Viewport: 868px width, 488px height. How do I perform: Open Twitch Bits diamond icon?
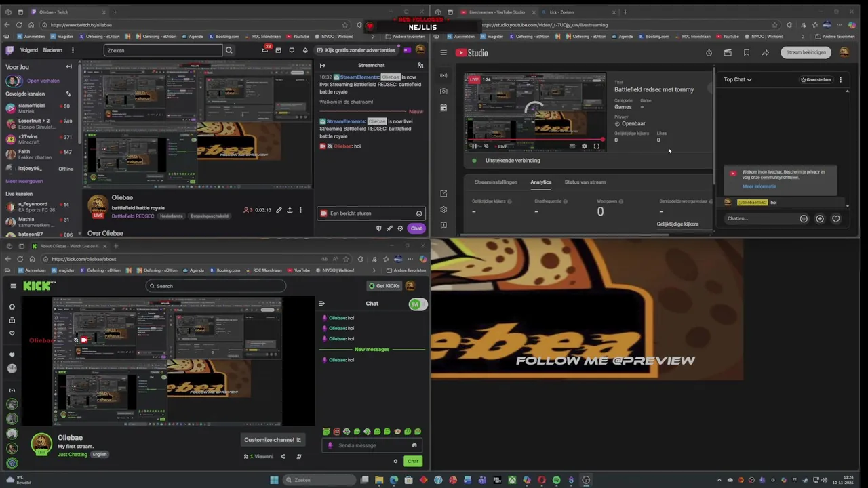(x=305, y=50)
